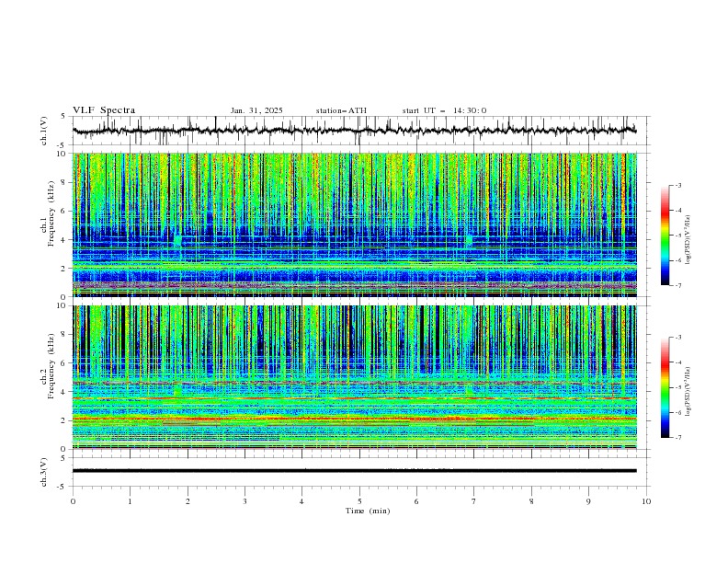Click the "-3" label on ch.2 color bar
Image resolution: width=728 pixels, height=563 pixels.
pyautogui.click(x=677, y=338)
